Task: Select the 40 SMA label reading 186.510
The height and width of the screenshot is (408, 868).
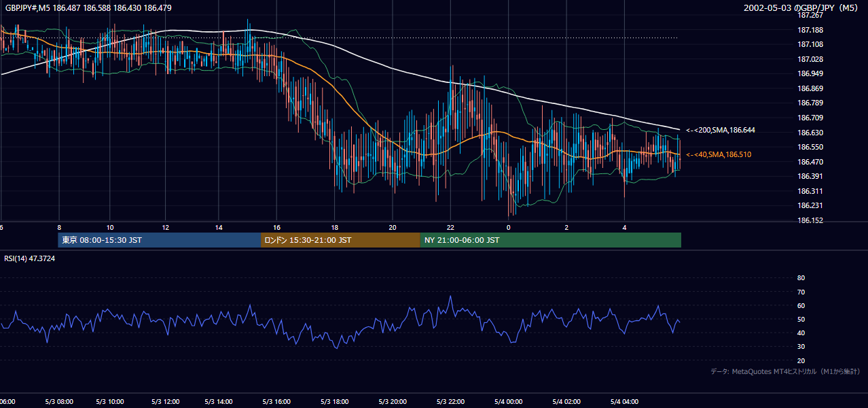Action: coord(719,155)
